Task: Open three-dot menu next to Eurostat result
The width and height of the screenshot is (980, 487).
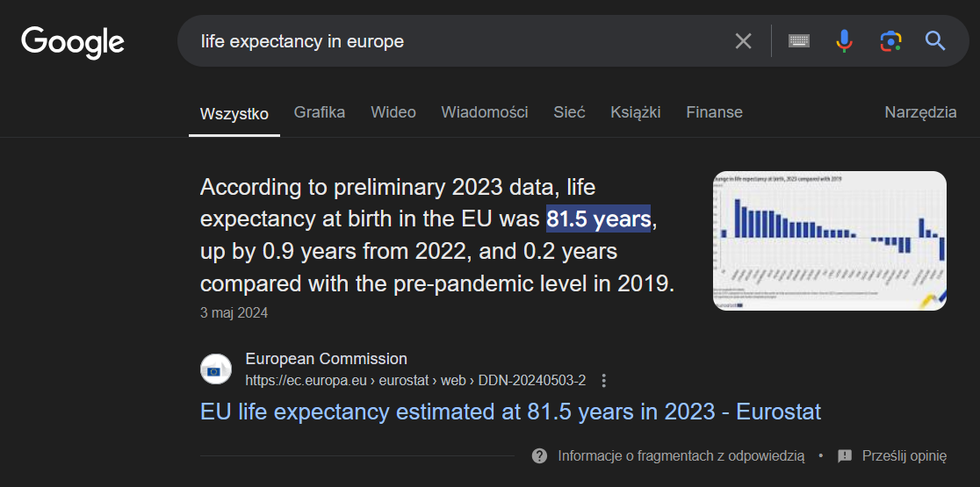Action: 603,381
